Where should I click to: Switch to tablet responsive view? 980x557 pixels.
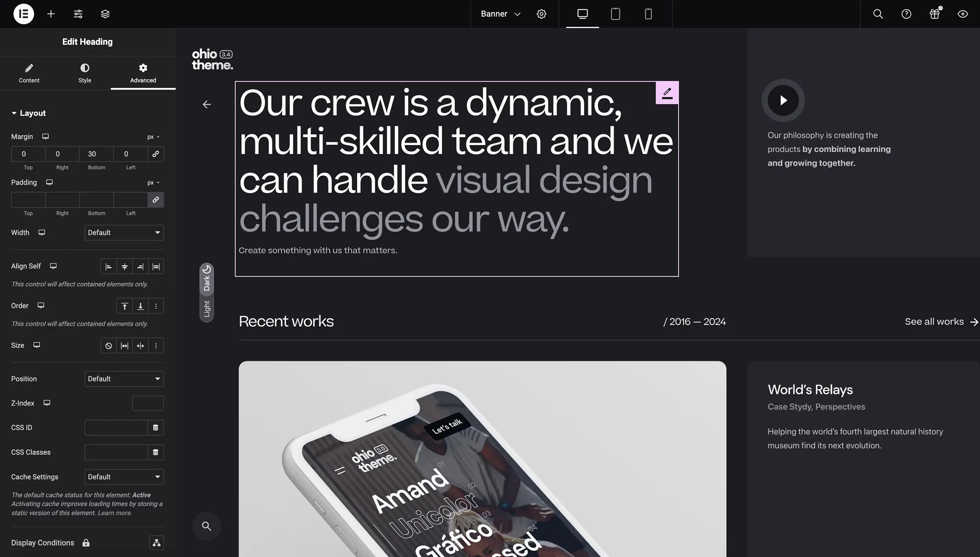click(x=615, y=14)
